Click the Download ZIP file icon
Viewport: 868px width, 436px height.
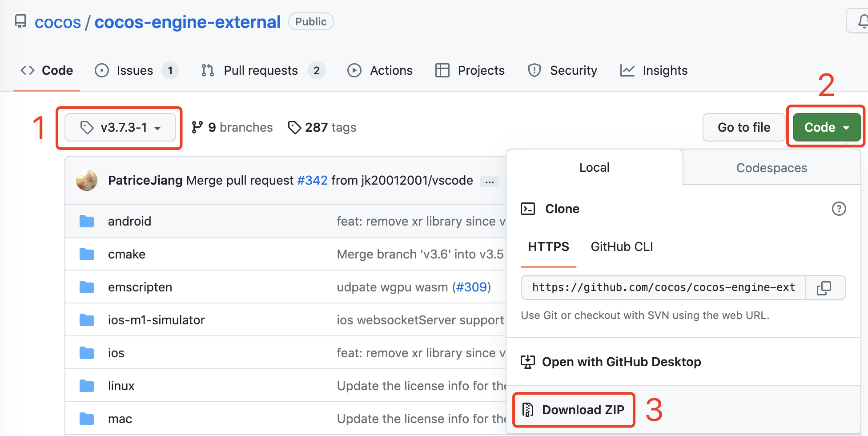528,410
